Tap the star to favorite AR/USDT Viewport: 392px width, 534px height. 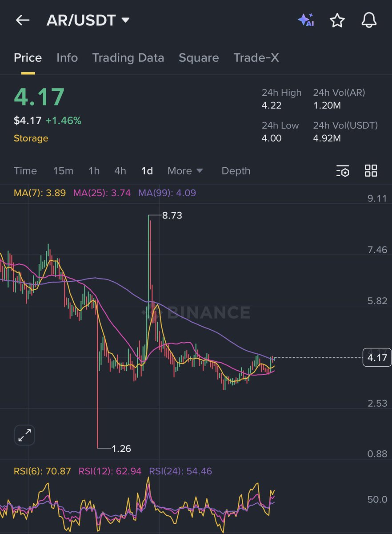[x=337, y=20]
